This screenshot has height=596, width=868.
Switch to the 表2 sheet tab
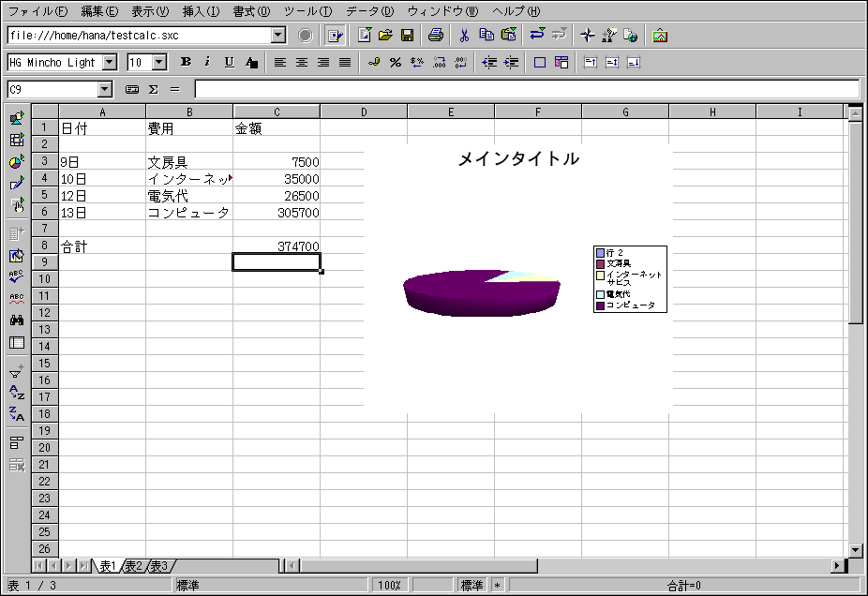coord(134,566)
